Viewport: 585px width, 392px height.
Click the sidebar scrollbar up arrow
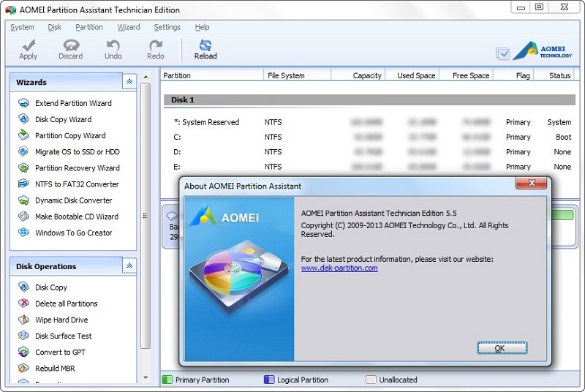click(x=146, y=77)
